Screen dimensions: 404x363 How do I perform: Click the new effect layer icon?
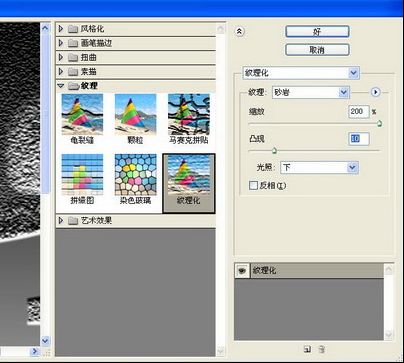[307, 349]
